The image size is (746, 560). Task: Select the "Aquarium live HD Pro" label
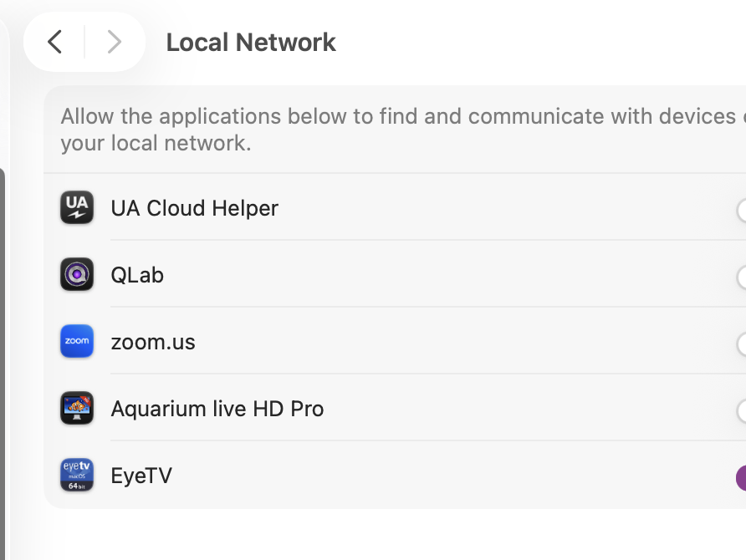(x=217, y=409)
